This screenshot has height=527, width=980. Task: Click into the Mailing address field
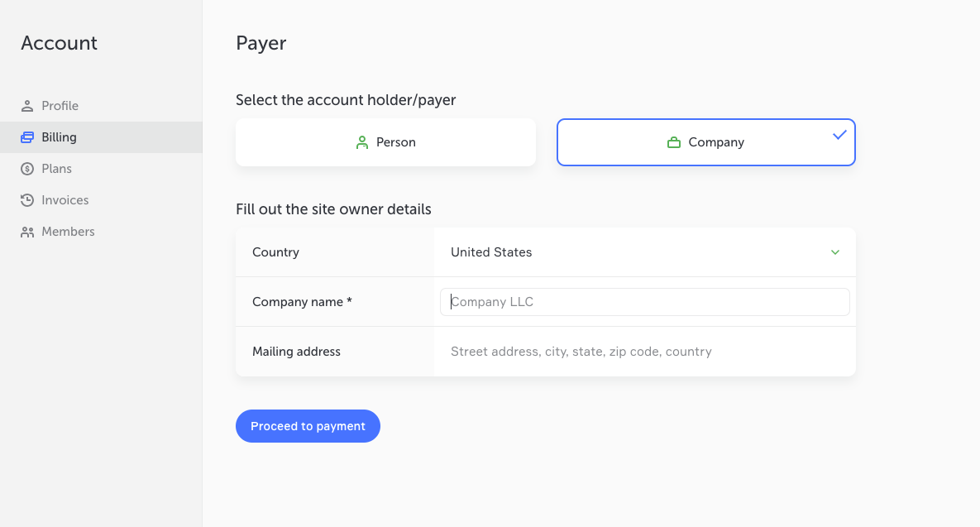[645, 352]
